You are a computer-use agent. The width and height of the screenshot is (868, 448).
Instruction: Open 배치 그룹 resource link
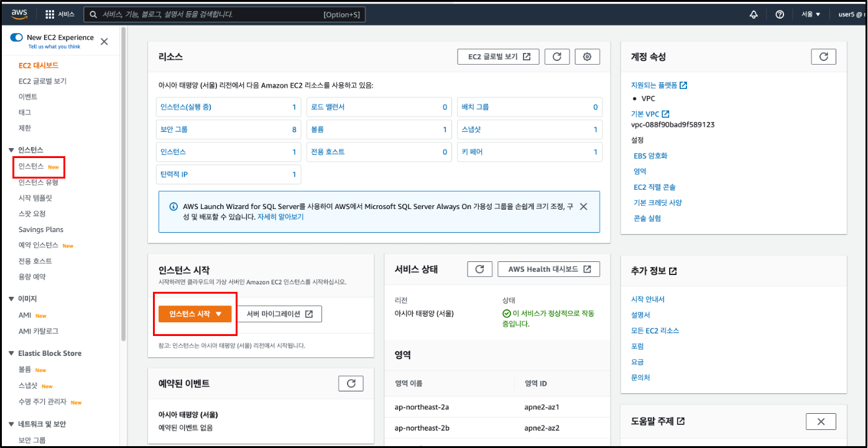(475, 107)
